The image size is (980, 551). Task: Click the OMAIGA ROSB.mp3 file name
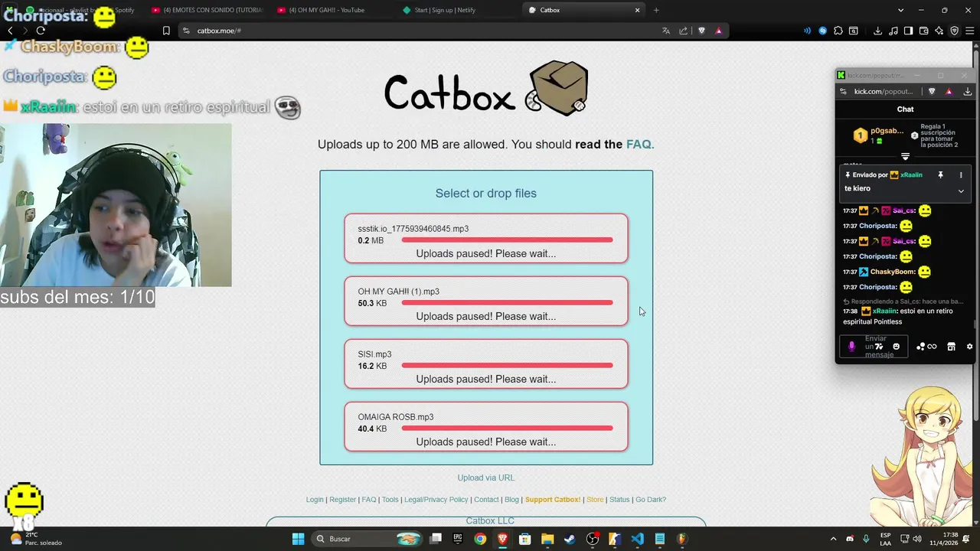pos(396,417)
